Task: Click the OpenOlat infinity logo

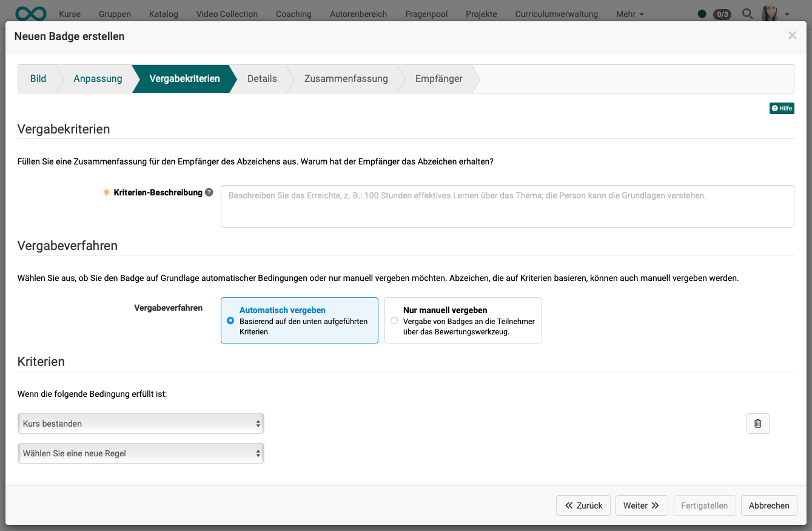Action: (x=30, y=13)
